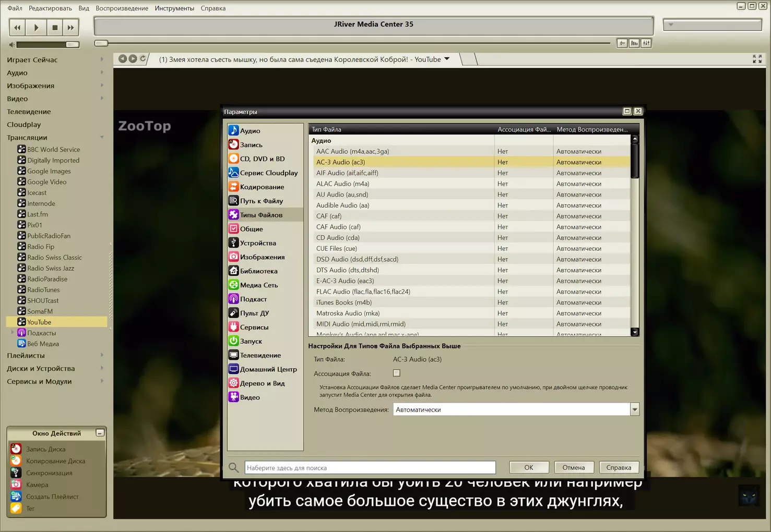Enable the Ассоциация Файла checkbox
Screen dimensions: 771x532
coord(397,373)
